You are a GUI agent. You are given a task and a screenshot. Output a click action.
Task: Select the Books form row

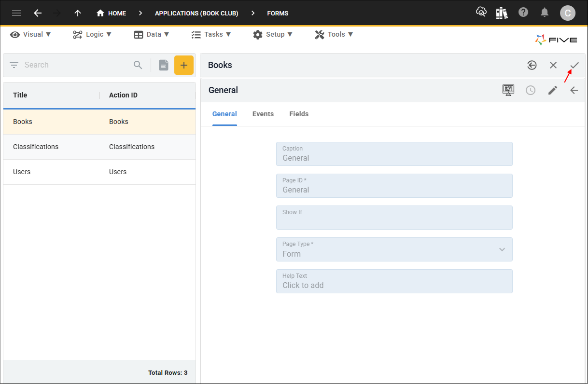tap(99, 122)
